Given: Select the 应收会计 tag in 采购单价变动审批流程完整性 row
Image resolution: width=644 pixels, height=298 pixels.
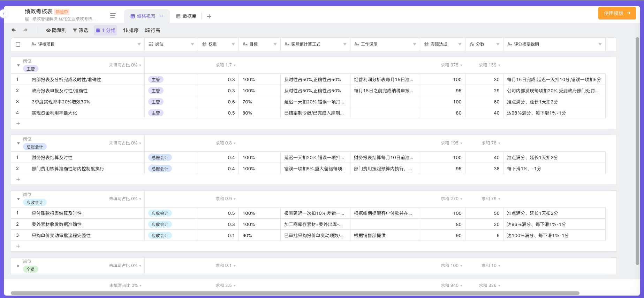Looking at the screenshot, I should 160,235.
